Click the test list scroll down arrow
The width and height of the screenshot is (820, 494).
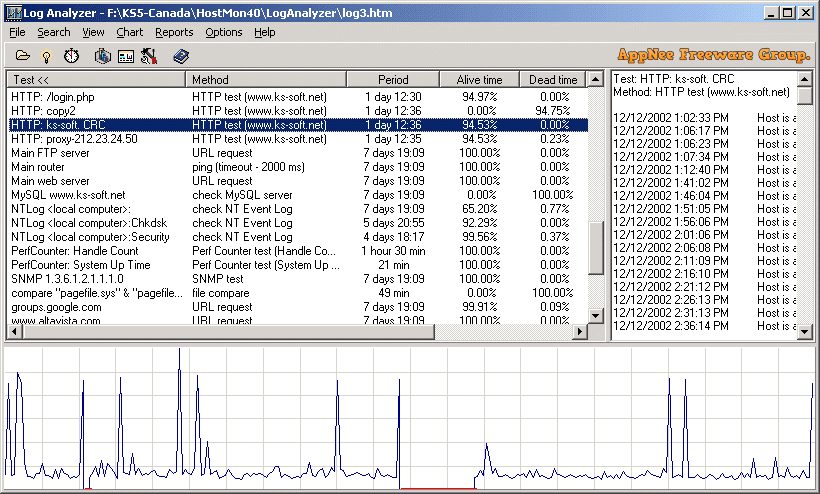(596, 315)
